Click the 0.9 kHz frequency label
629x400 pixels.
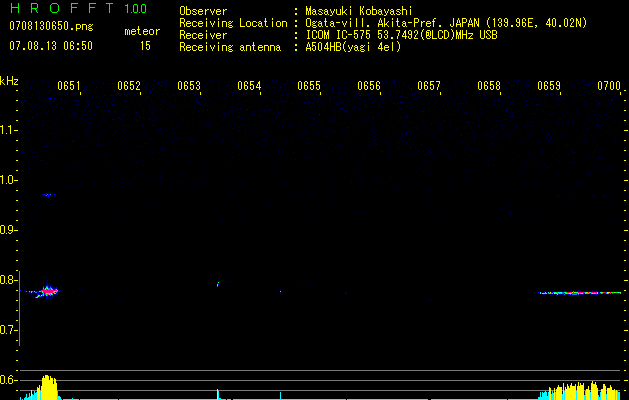8,230
